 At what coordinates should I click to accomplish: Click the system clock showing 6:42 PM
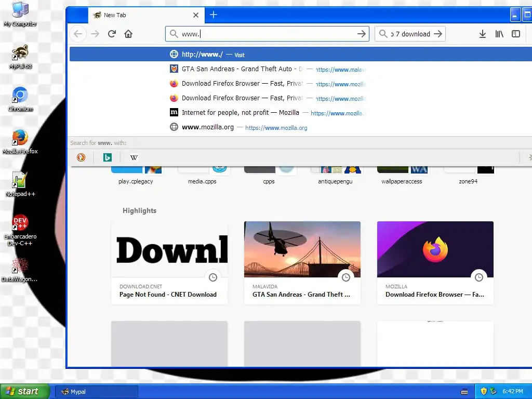[513, 391]
